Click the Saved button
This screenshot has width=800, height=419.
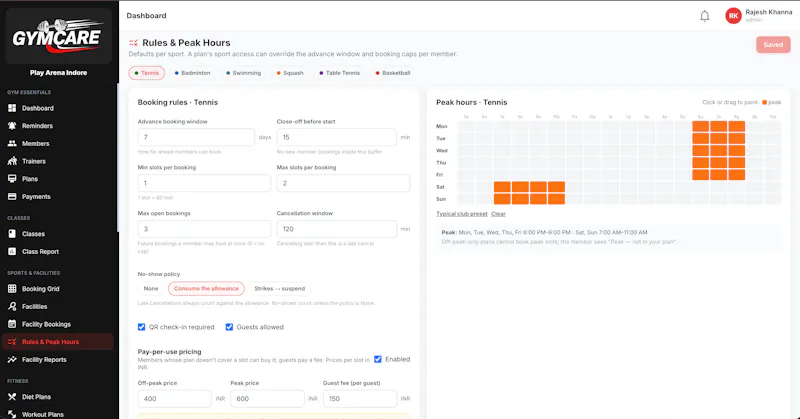[x=773, y=45]
